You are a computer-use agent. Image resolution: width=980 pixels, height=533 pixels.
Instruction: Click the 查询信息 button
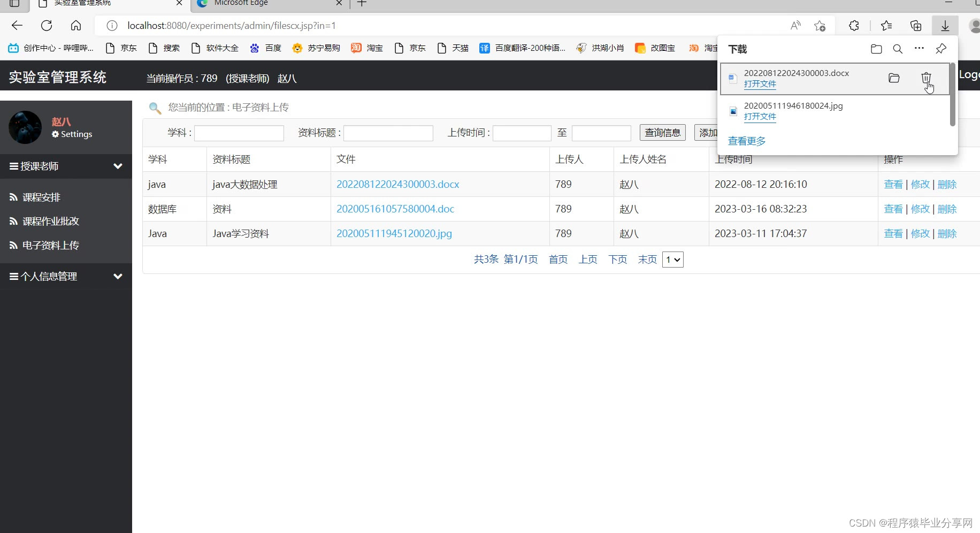coord(663,133)
